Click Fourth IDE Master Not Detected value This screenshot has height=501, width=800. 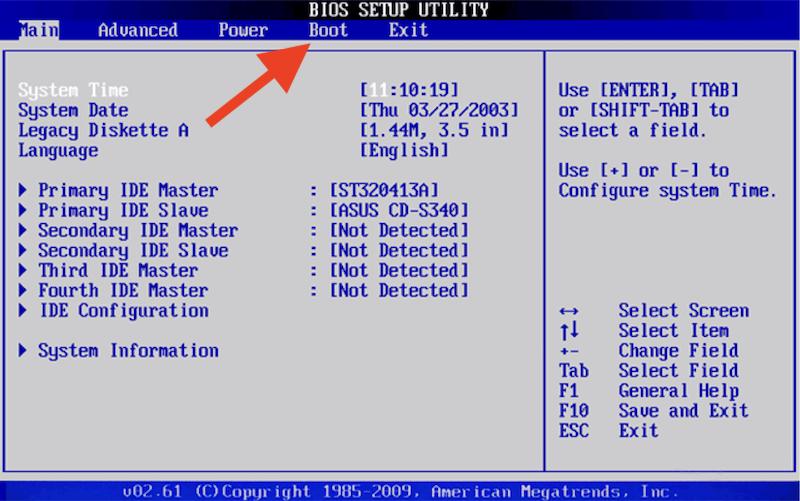pos(399,290)
